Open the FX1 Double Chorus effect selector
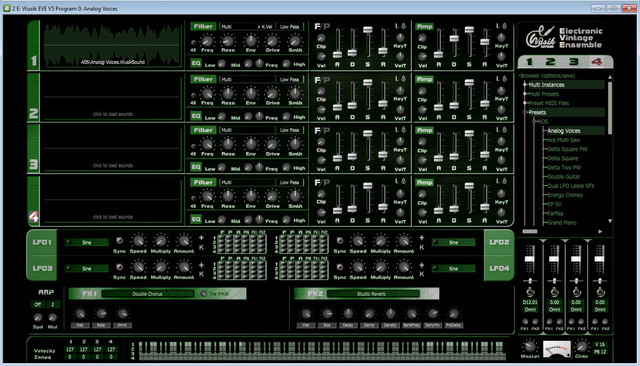Screen dimensions: 640x366 coord(147,294)
